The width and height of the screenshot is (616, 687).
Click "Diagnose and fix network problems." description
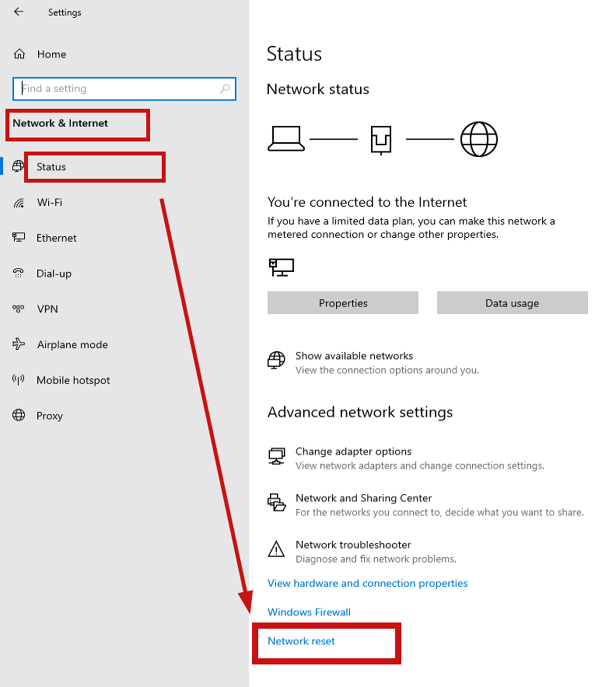click(x=376, y=559)
